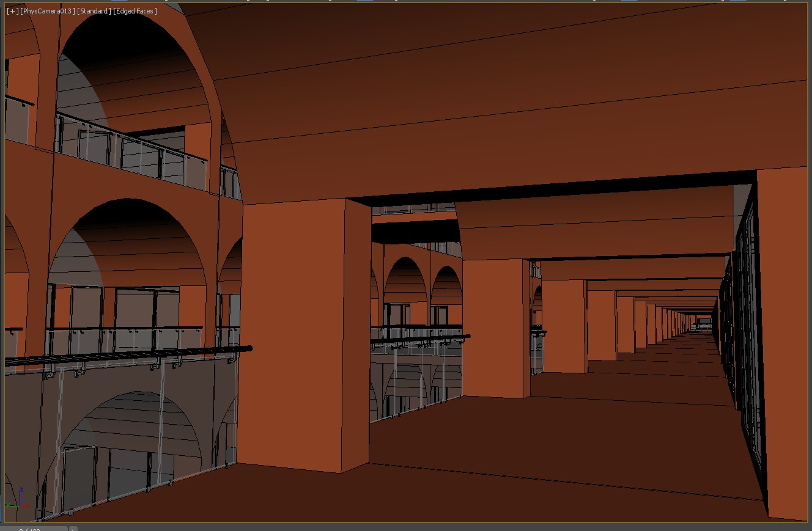
Task: Open the PhysCamera013 viewport label menu
Action: tap(48, 11)
